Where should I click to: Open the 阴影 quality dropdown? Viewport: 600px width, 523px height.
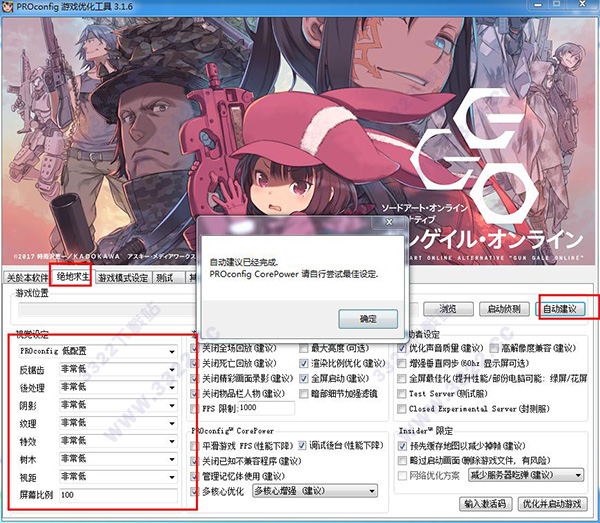[x=118, y=405]
